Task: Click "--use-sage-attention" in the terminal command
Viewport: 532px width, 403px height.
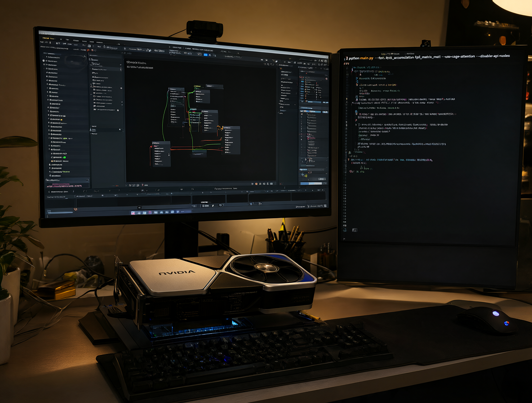Action: (459, 56)
